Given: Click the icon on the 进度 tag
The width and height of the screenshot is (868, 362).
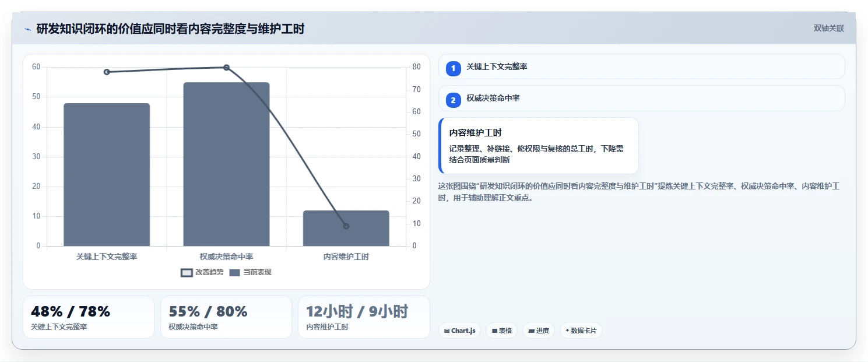Looking at the screenshot, I should (x=531, y=331).
